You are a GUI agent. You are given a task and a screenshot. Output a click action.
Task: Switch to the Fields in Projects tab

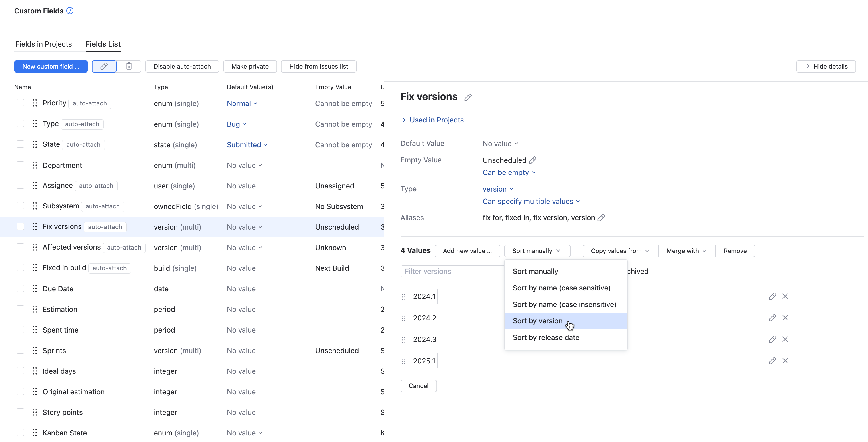tap(43, 44)
